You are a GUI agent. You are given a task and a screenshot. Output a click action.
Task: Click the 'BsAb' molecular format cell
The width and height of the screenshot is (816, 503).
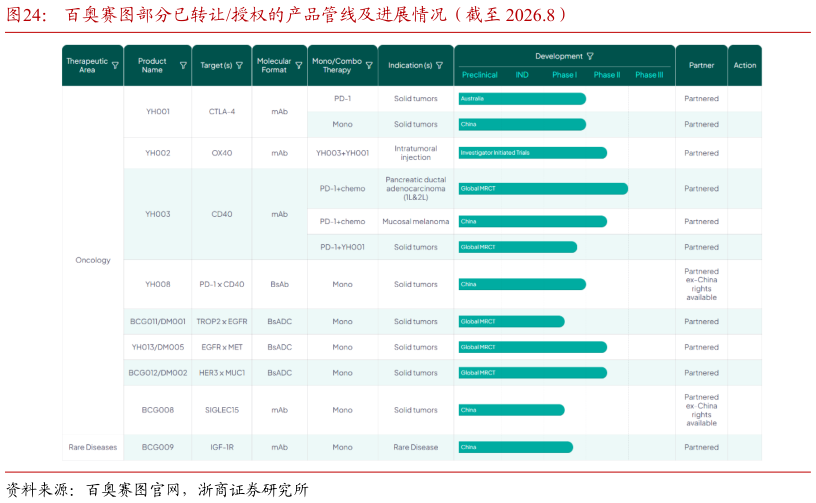coord(279,285)
